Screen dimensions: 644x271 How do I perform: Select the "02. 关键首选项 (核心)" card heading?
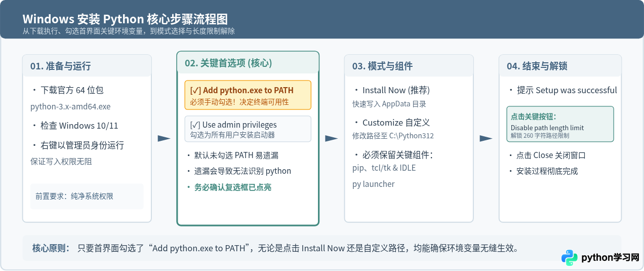[228, 63]
